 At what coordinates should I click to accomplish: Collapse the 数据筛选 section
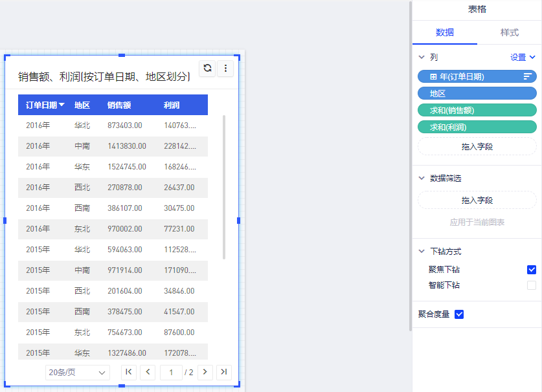(x=422, y=178)
